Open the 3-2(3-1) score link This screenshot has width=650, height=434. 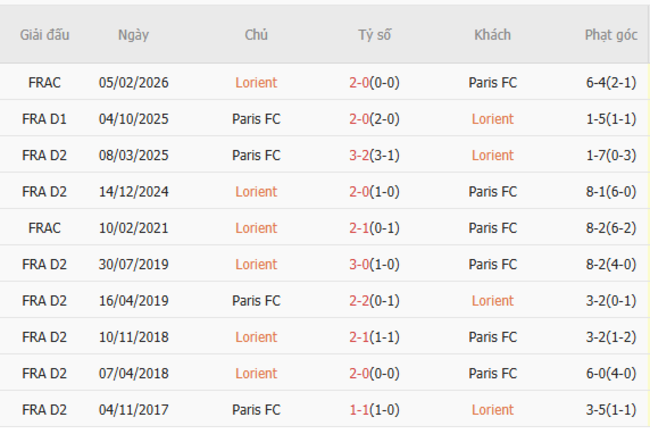point(375,155)
